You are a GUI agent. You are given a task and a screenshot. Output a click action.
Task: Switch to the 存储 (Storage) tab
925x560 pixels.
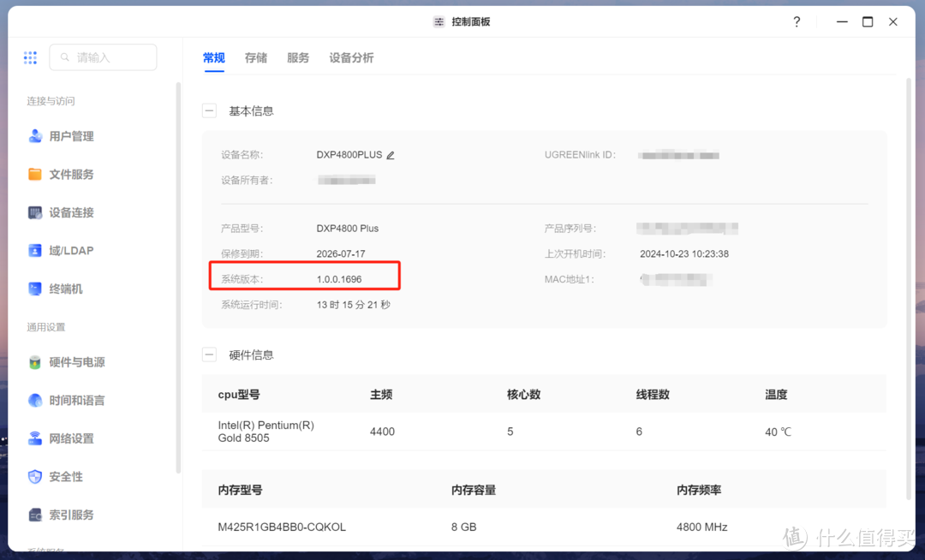click(255, 57)
